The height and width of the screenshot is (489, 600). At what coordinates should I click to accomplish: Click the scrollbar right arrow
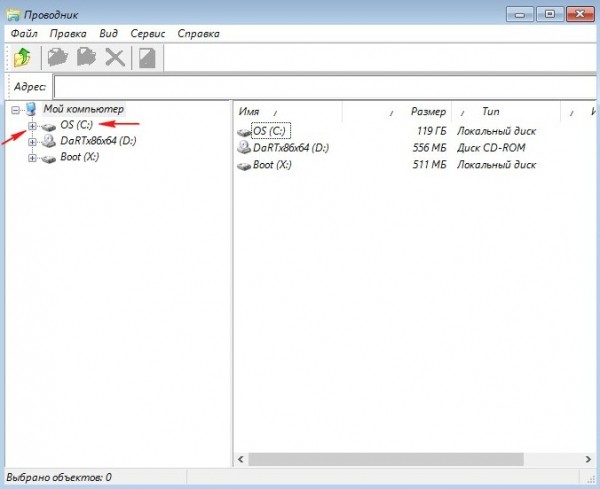tap(588, 459)
